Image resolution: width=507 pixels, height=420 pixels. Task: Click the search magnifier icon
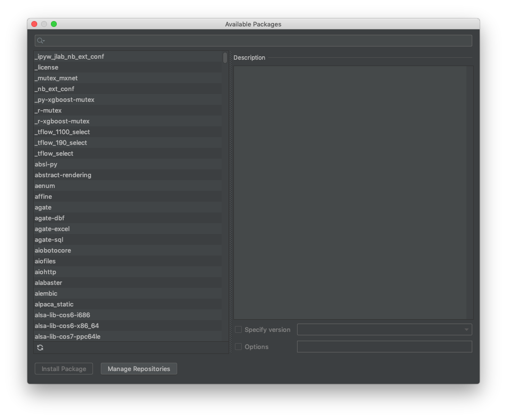tap(41, 41)
